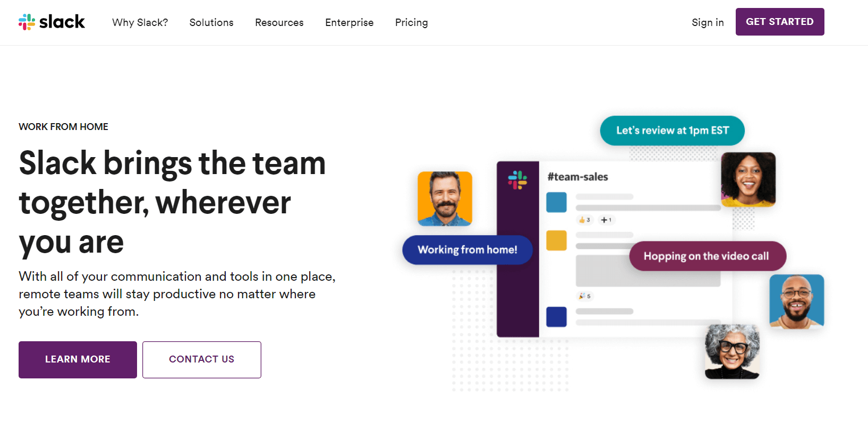Click the CONTACT US button
This screenshot has width=868, height=432.
202,359
